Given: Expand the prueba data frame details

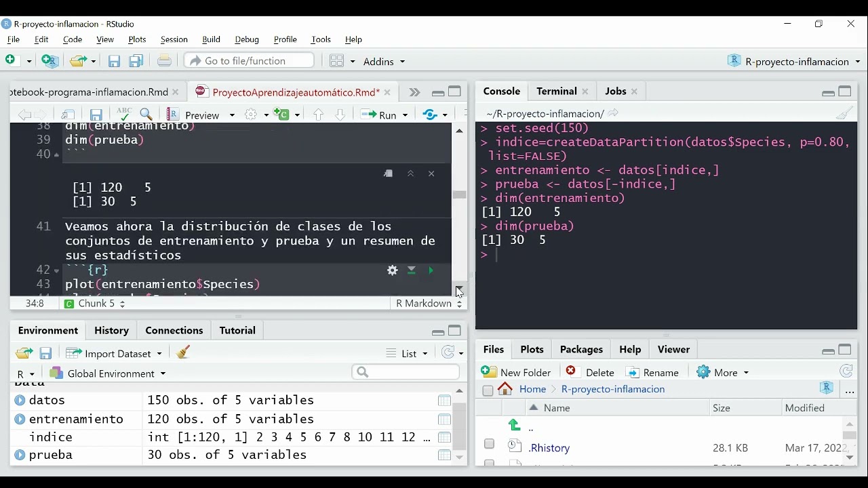Looking at the screenshot, I should coord(20,455).
